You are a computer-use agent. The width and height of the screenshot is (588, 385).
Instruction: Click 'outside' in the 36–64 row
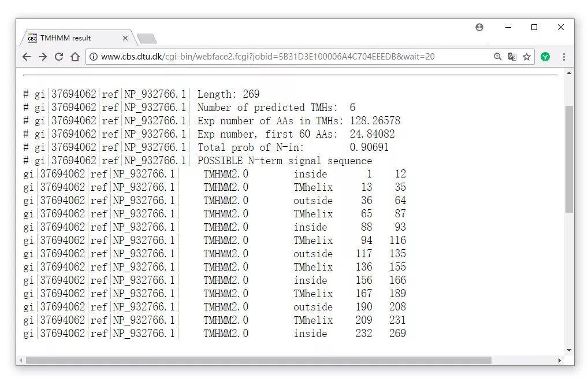[313, 201]
